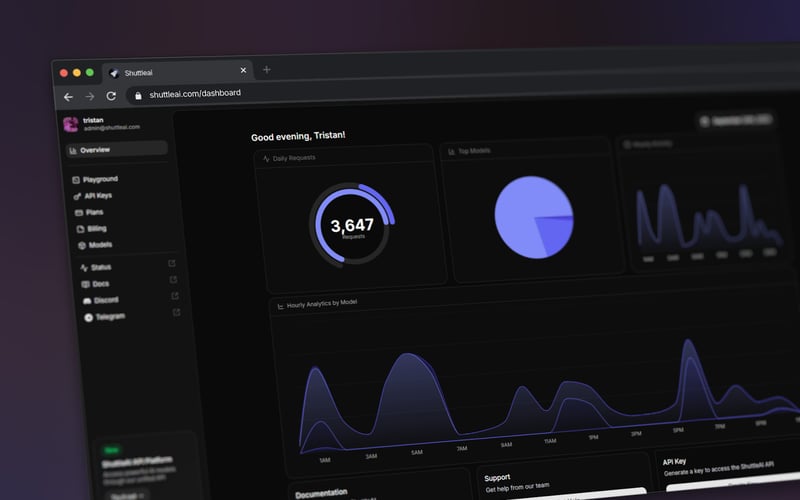Viewport: 800px width, 500px height.
Task: Click the 5AM axis label
Action: [417, 453]
